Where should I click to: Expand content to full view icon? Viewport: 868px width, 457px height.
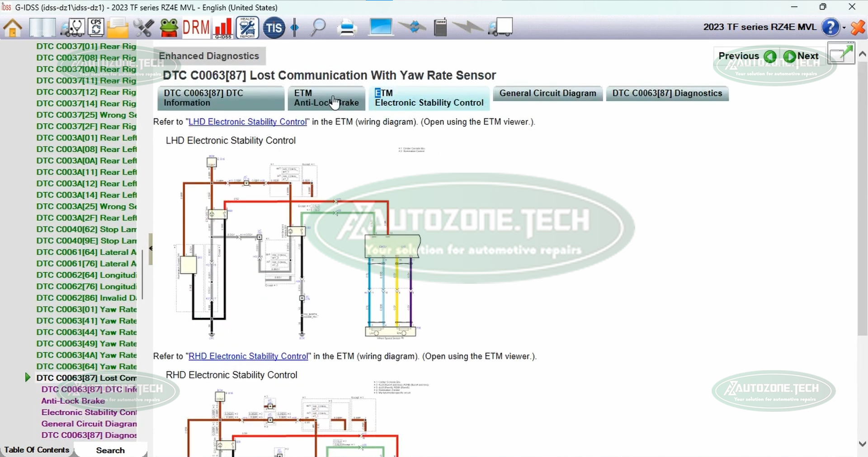pos(841,55)
